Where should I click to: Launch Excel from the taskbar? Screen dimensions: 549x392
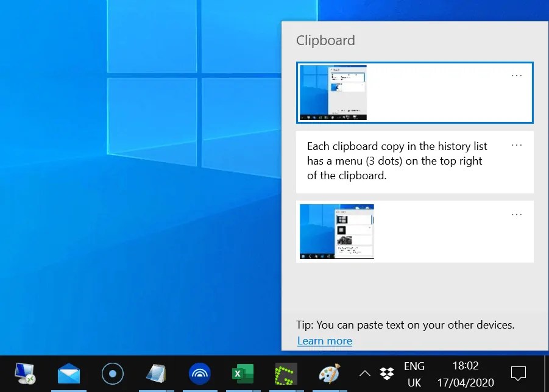[243, 374]
